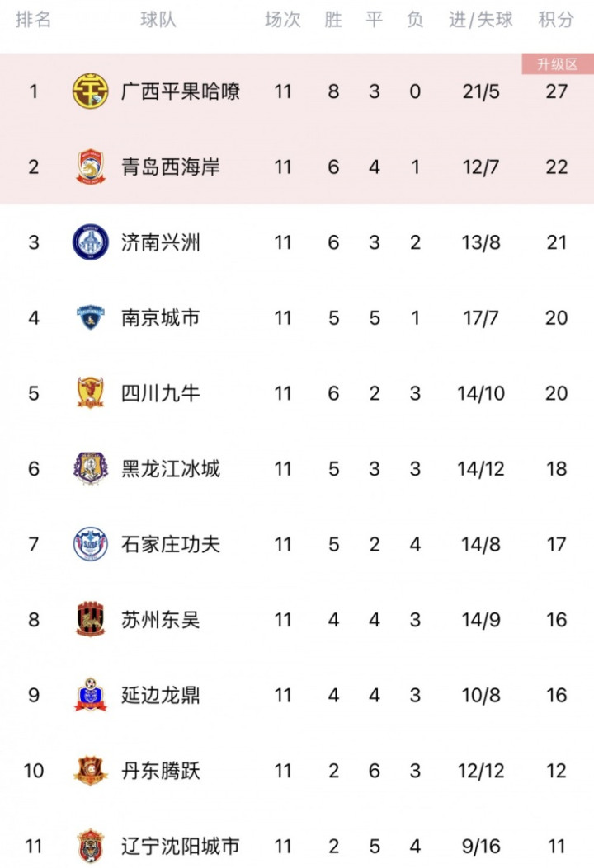594x868 pixels.
Task: Open the 南京城市 team name link
Action: [x=161, y=317]
